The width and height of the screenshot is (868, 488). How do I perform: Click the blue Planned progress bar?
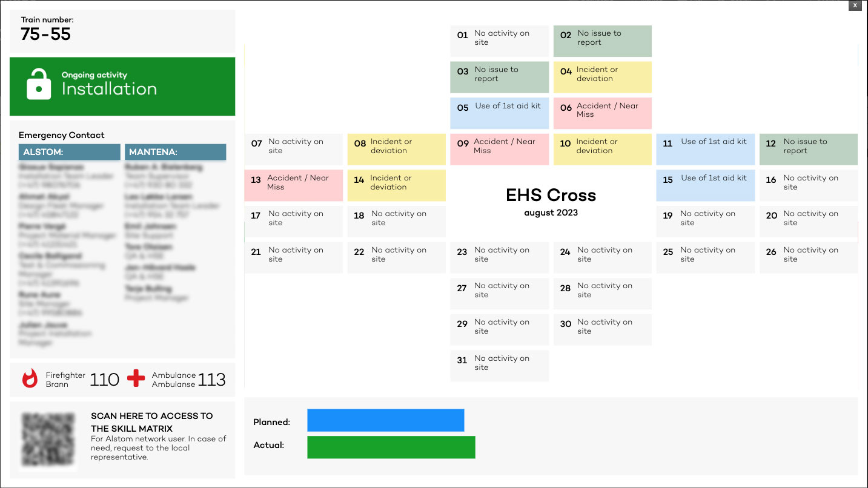pos(385,421)
